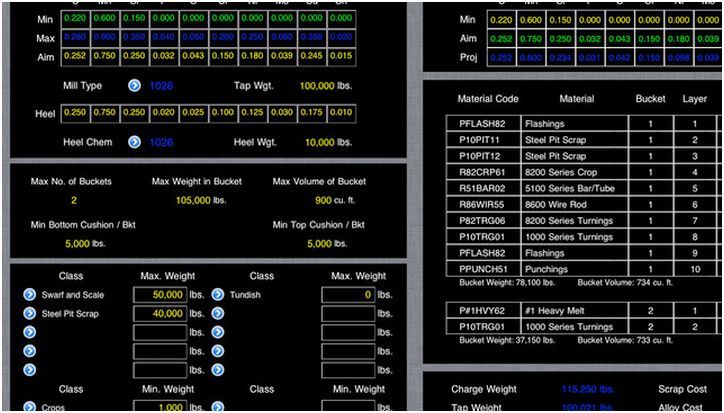The width and height of the screenshot is (724, 413).
Task: Click the arrow icon beside Swarf and Scale
Action: click(28, 295)
